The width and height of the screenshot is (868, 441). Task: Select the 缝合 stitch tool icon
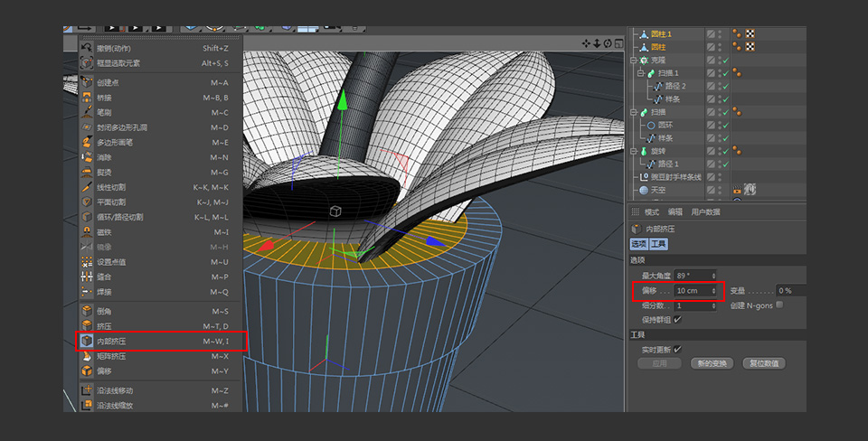point(87,277)
